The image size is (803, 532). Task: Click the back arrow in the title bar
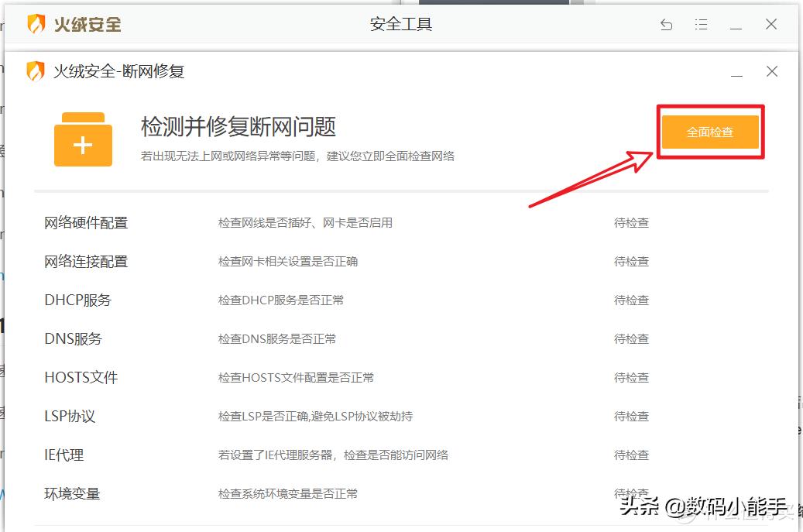pos(666,24)
